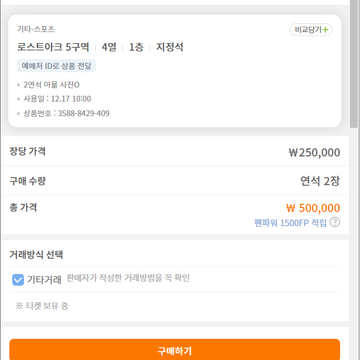
Task: Click the 로스트아크 5구역 title text
Action: pyautogui.click(x=53, y=47)
